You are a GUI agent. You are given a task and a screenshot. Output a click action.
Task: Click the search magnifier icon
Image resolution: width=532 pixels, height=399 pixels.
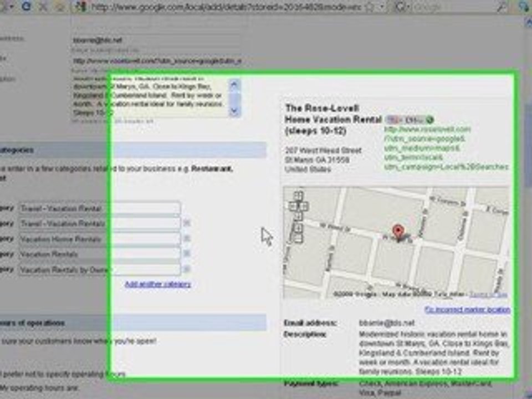(502, 7)
